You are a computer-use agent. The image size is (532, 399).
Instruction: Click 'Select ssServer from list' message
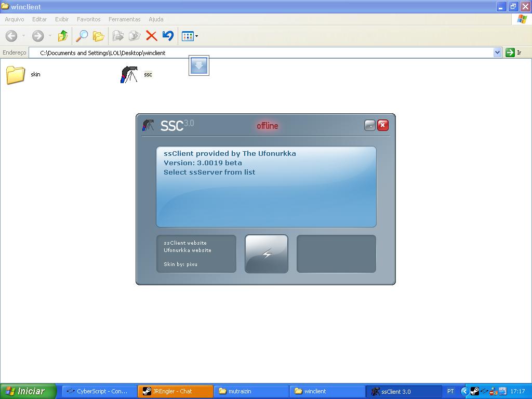(x=209, y=172)
